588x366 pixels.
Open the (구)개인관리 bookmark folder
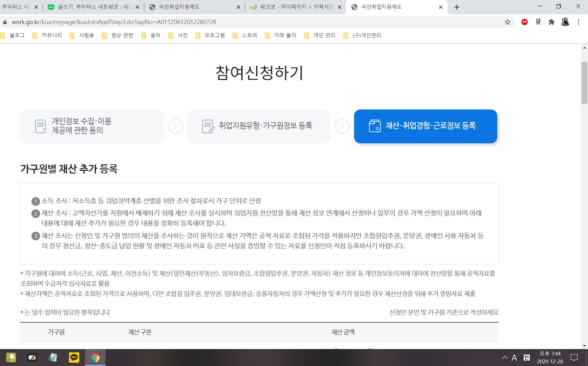point(362,35)
